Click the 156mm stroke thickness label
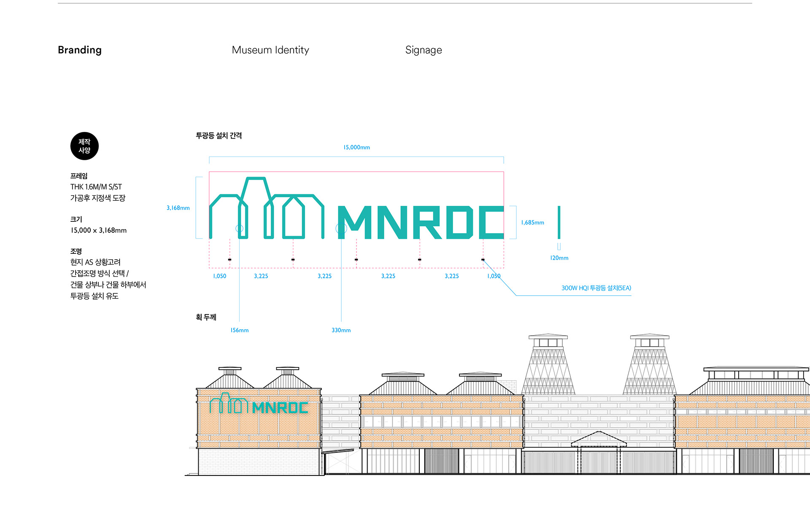 coord(239,330)
